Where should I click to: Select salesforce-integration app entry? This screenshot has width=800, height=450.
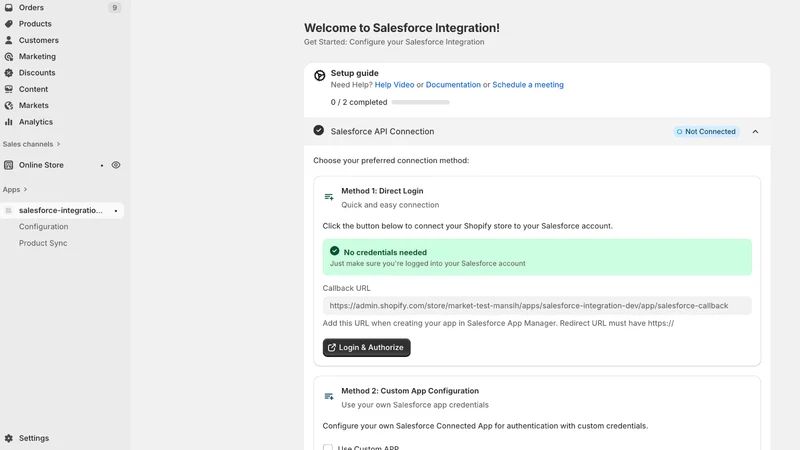point(62,211)
